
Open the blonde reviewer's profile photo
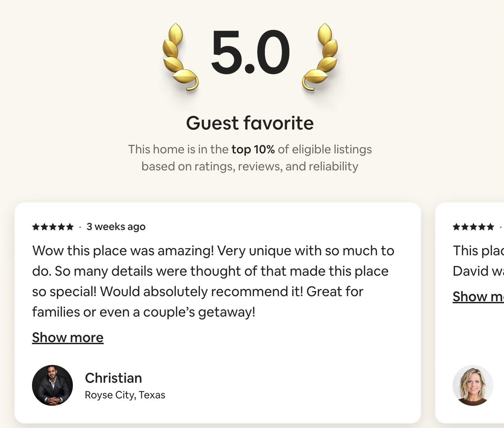[x=473, y=385]
